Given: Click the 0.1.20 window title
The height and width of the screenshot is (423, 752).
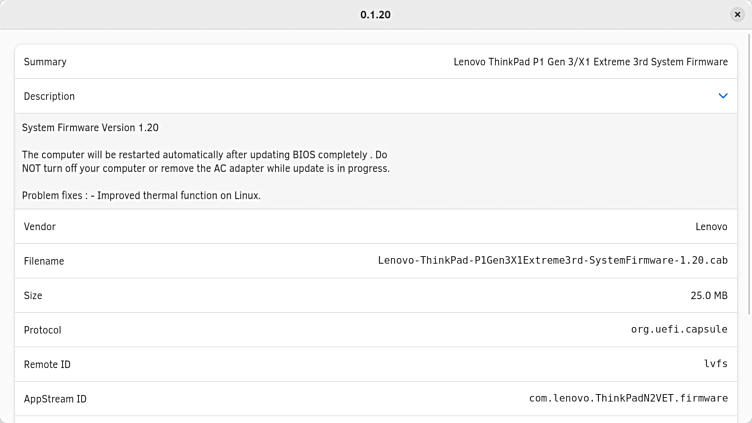Looking at the screenshot, I should pyautogui.click(x=376, y=15).
